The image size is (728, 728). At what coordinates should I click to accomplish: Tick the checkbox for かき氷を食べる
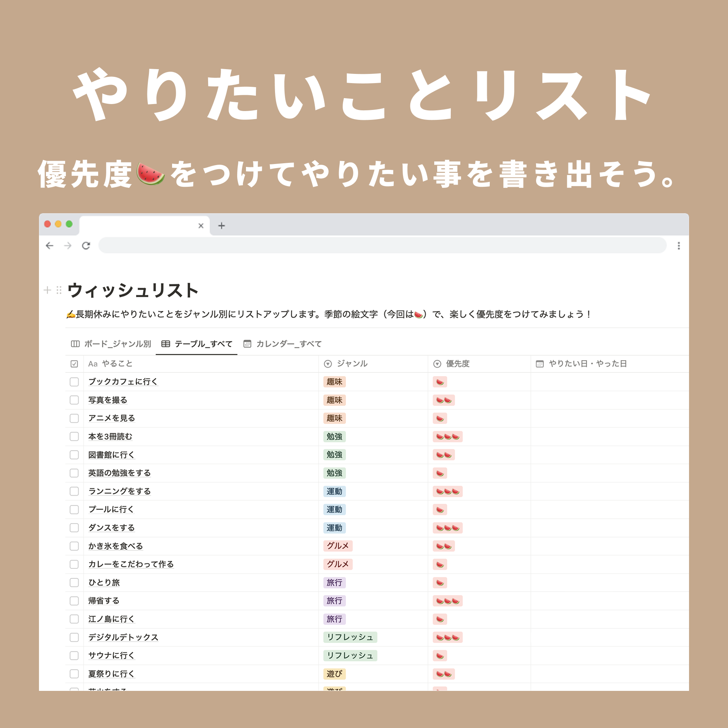(x=74, y=546)
